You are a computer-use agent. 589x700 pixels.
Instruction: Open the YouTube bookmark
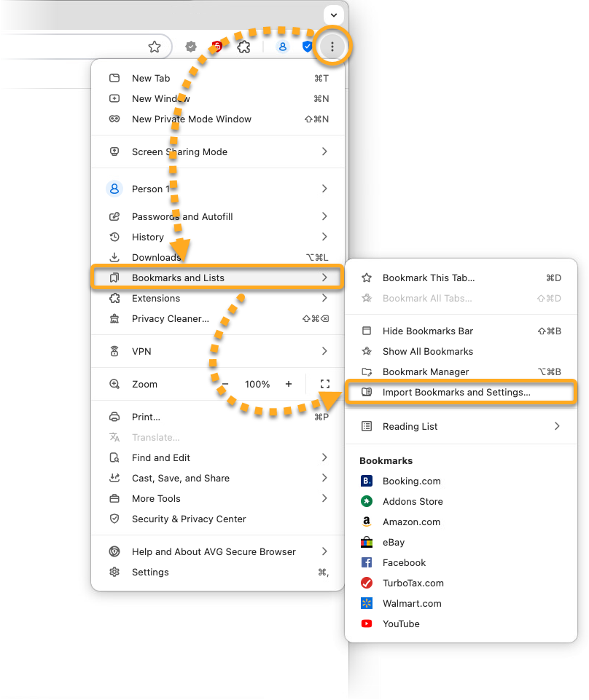tap(400, 624)
